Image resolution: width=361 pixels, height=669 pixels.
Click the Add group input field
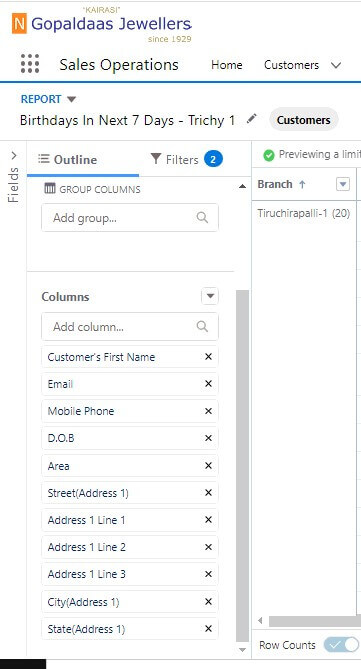click(130, 218)
